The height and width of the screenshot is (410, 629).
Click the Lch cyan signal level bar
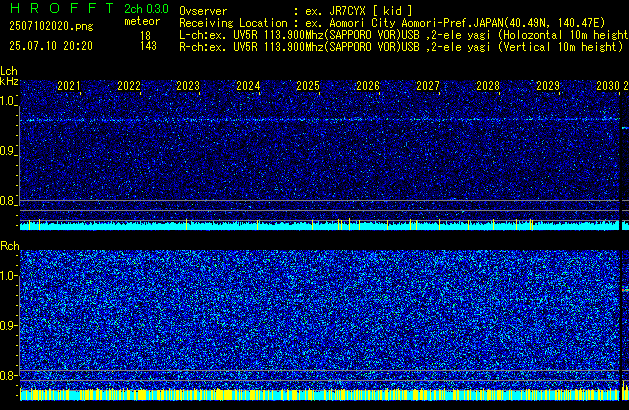tap(320, 225)
